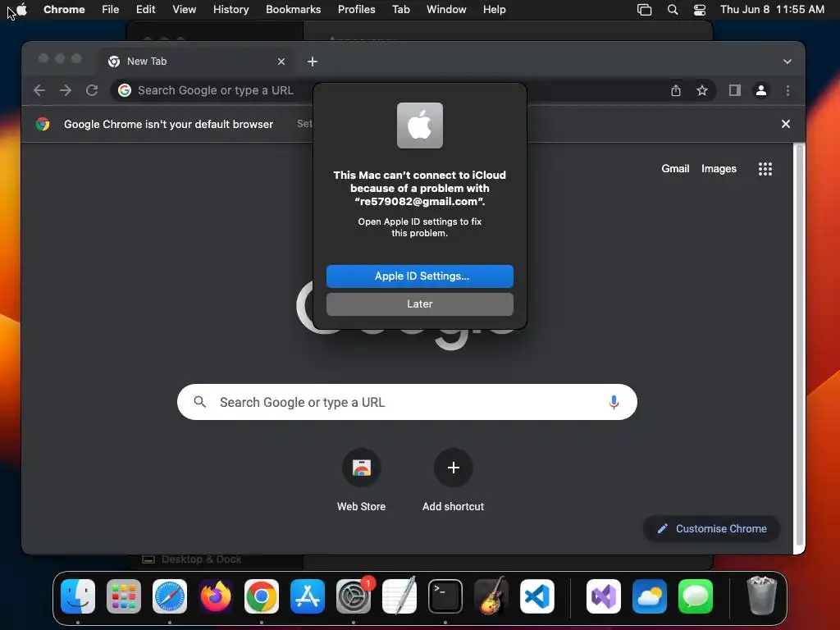Open Visual Studio Code from the Dock

coord(536,596)
